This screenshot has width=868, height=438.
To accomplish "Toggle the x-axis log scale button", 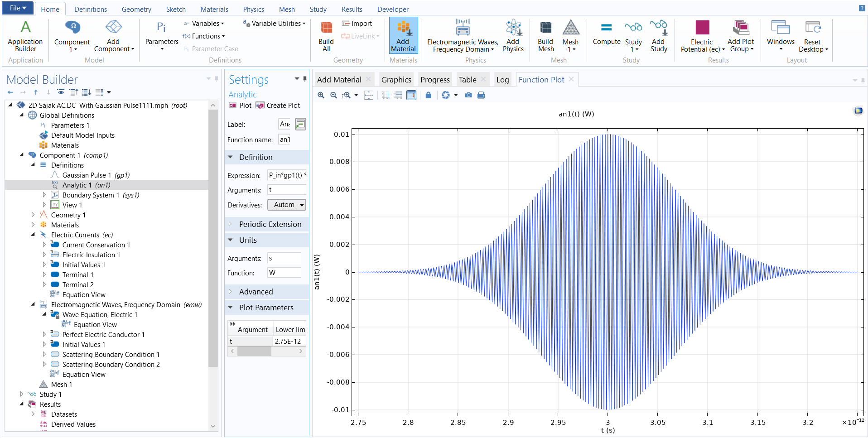I will [x=386, y=95].
